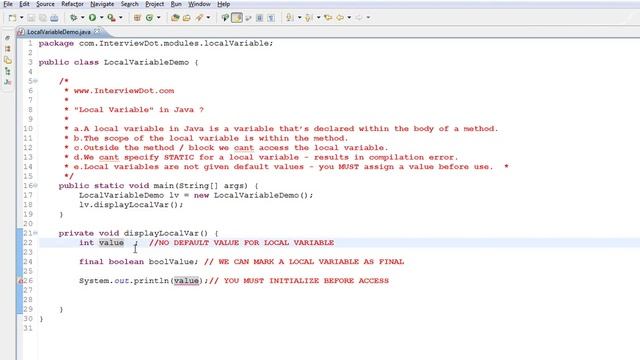
Task: Open the Type Hierarchy sidebar icon
Action: 7,71
